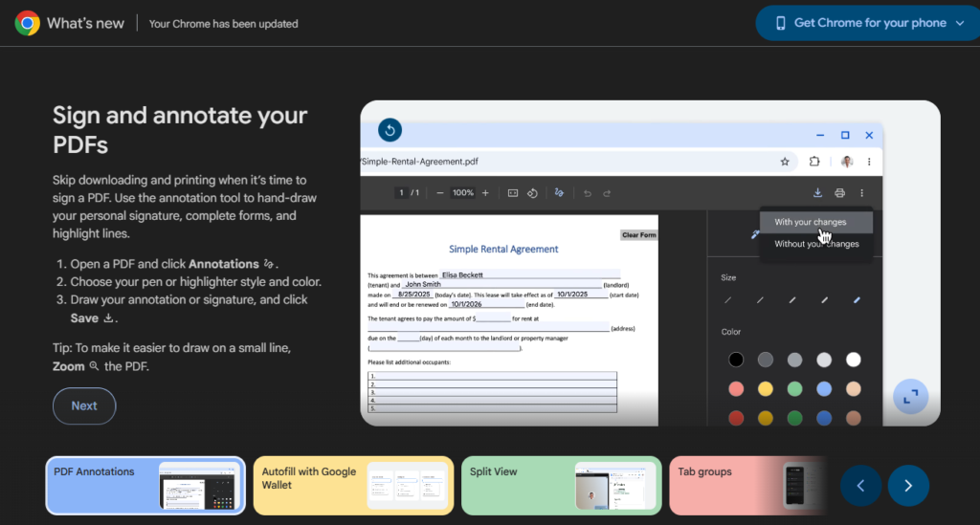Click the fit-to-page icon in PDF toolbar
Viewport: 980px width, 525px height.
pos(513,193)
